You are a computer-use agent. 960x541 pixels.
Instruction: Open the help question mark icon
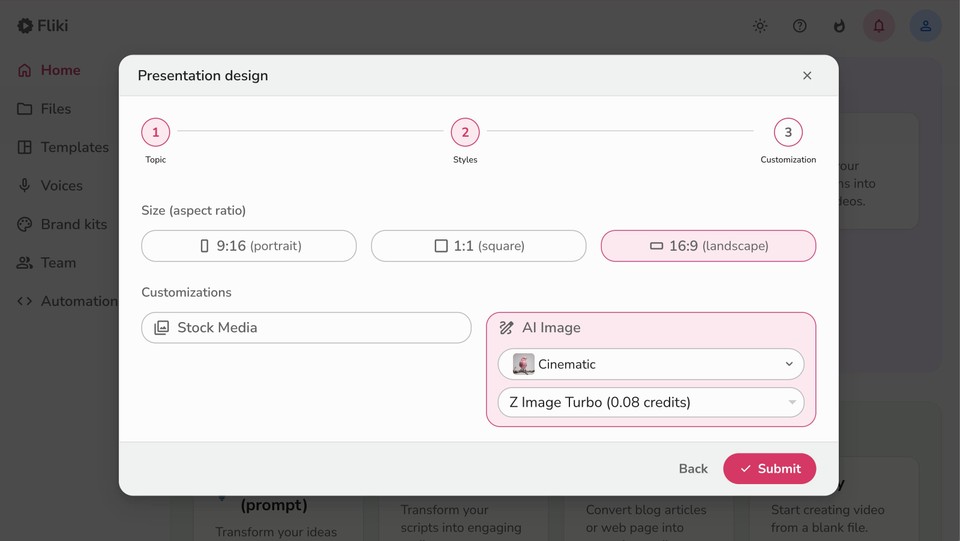(799, 26)
